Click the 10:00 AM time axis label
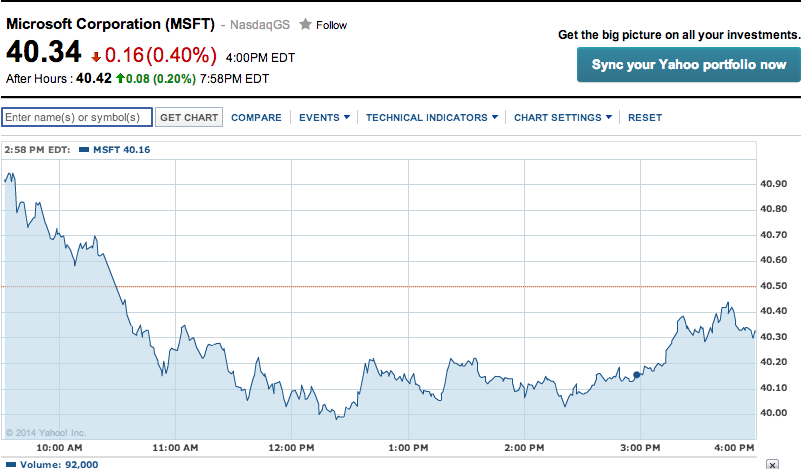The width and height of the screenshot is (803, 469). [x=59, y=447]
